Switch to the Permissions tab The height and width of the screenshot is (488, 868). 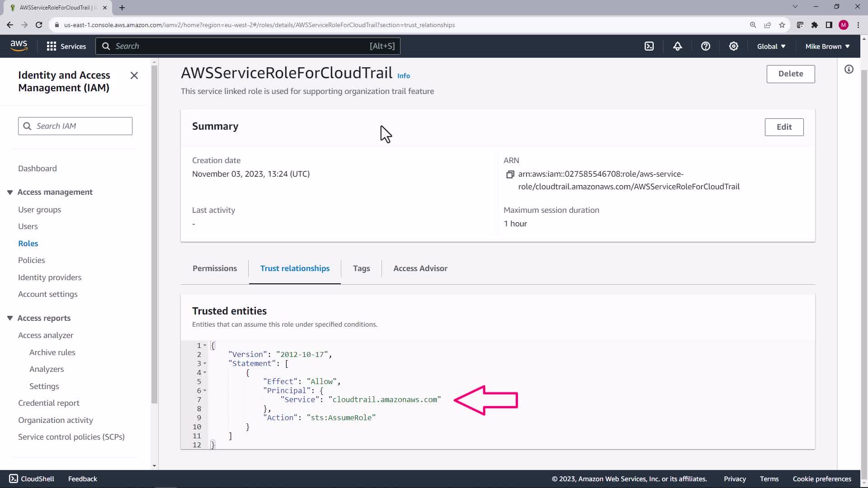point(214,268)
